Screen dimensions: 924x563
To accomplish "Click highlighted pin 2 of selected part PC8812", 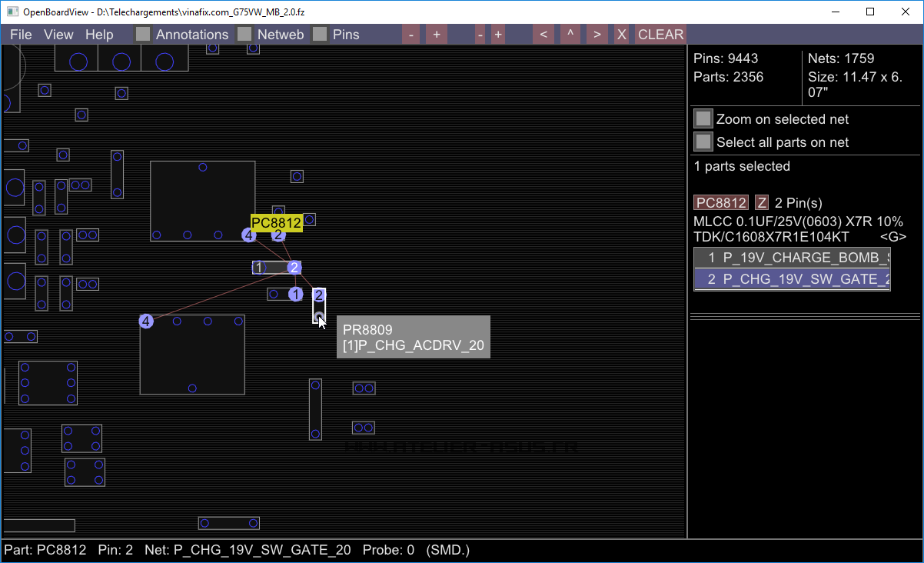I will [294, 268].
